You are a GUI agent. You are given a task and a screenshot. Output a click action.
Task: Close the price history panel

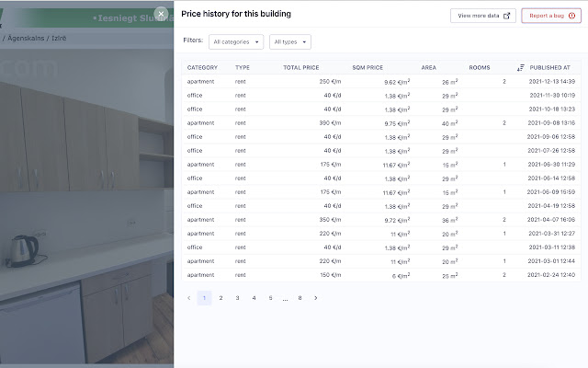[161, 14]
